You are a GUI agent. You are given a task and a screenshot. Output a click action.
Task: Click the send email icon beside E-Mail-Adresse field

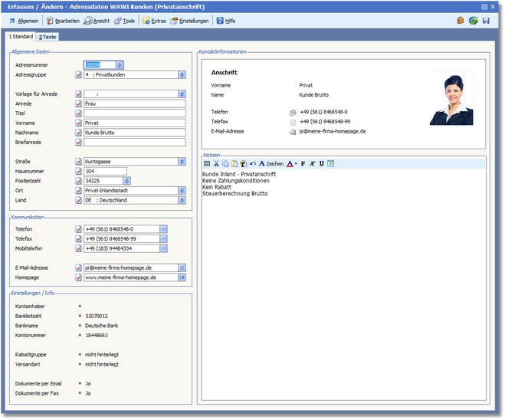tap(182, 267)
